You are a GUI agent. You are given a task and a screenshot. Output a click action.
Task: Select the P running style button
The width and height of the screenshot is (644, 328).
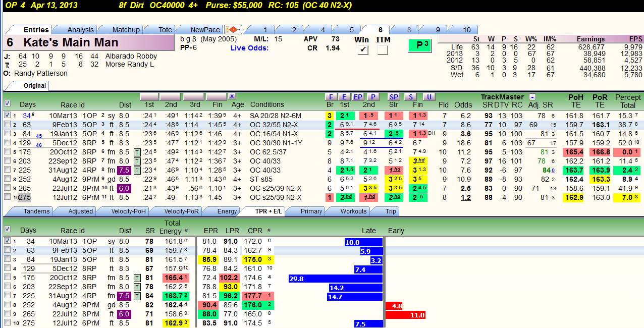click(x=372, y=97)
